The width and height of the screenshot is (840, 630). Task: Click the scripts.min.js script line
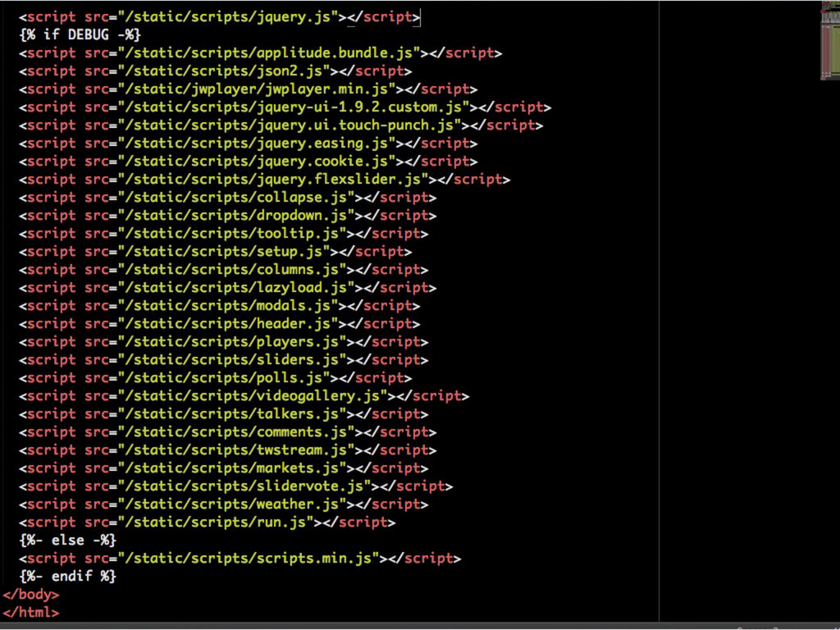[240, 559]
